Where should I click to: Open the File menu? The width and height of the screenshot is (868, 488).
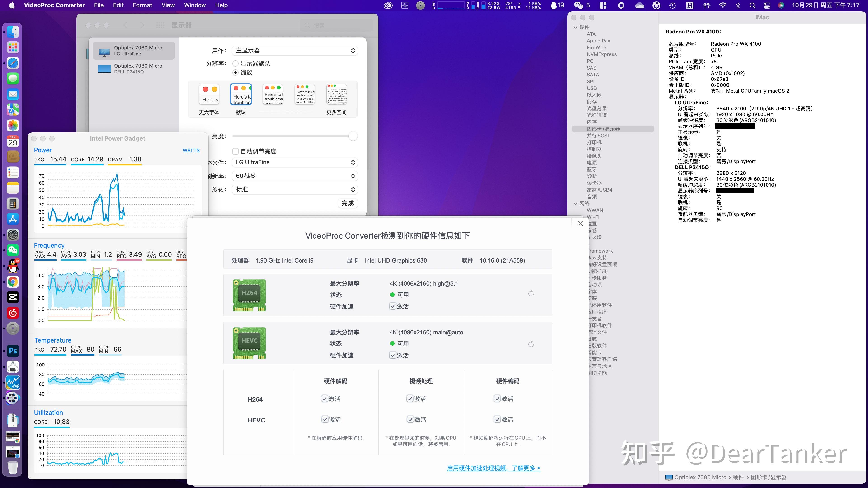tap(99, 5)
